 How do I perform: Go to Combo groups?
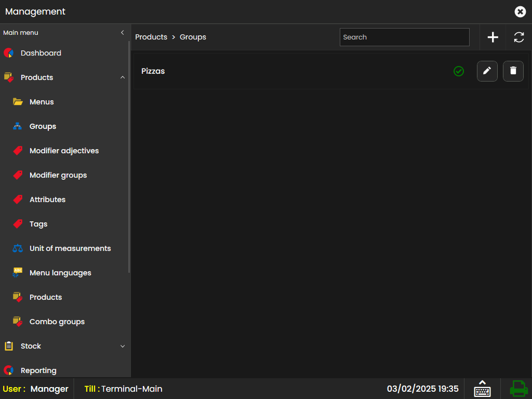(57, 322)
